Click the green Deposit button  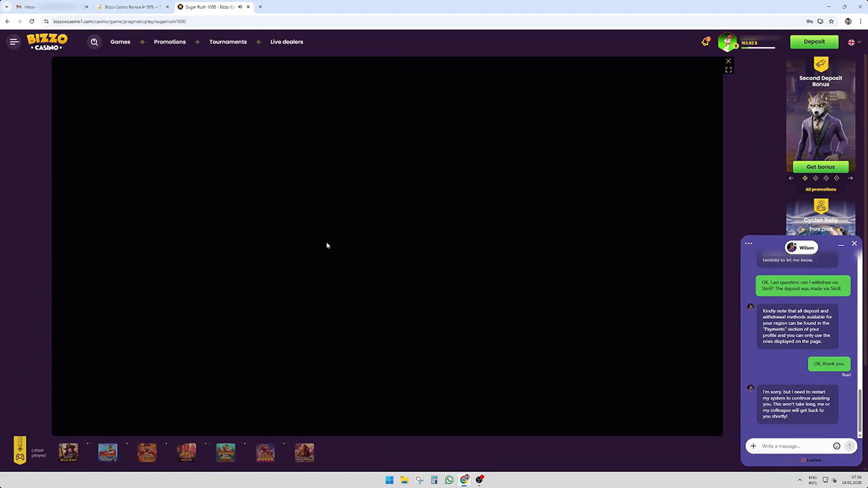click(x=814, y=42)
